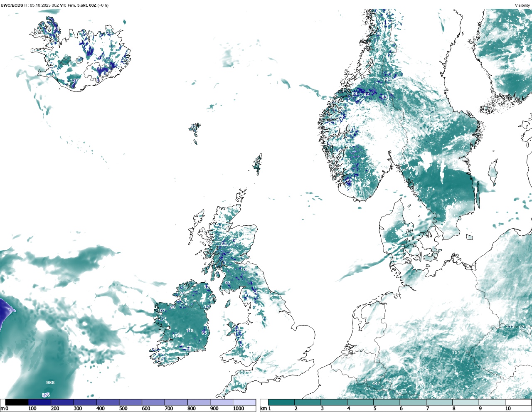Click the '500' label on m scale
The height and width of the screenshot is (412, 532).
click(123, 409)
